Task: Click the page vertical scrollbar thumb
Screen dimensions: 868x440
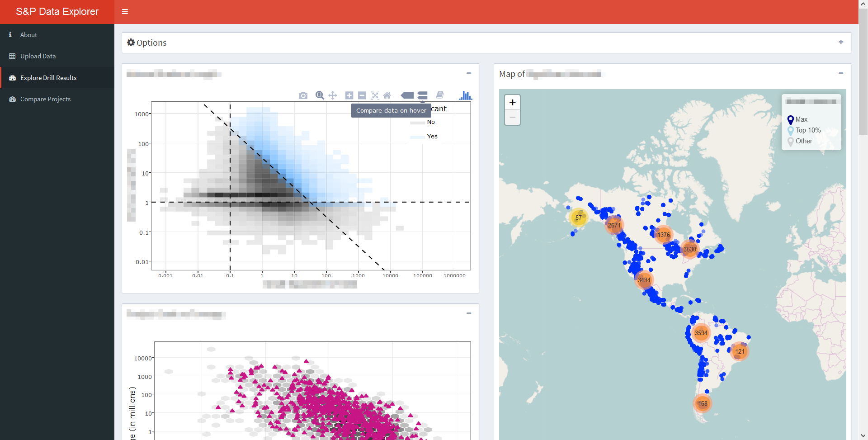Action: [863, 72]
